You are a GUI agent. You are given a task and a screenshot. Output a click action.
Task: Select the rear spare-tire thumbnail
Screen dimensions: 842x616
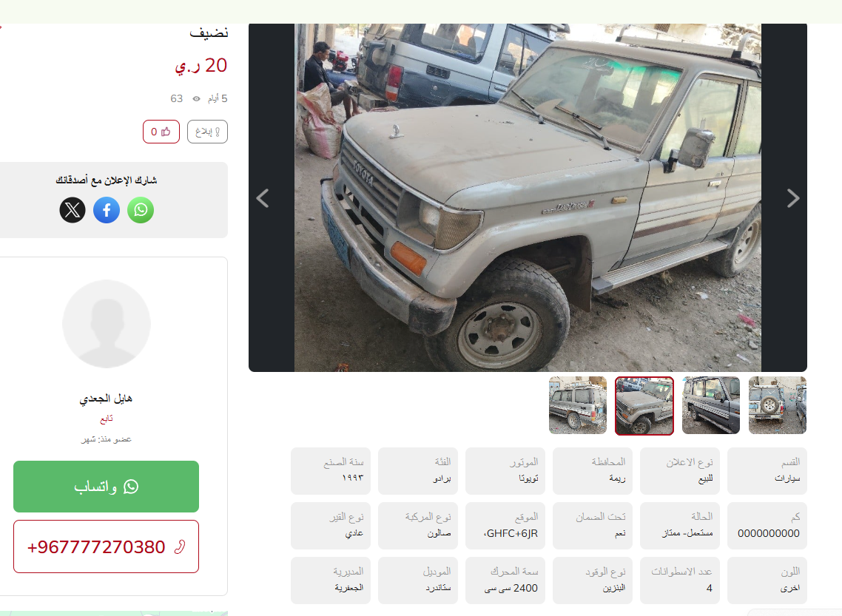[778, 405]
